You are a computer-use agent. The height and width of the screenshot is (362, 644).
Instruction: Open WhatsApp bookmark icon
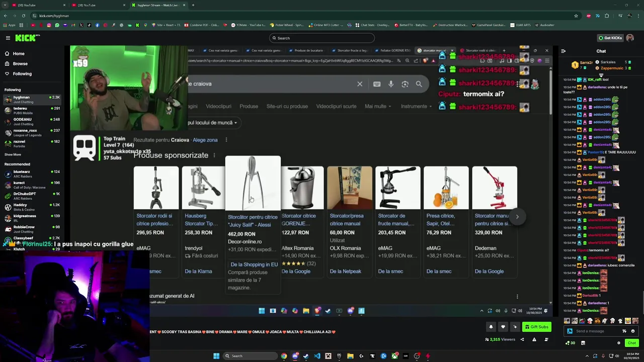click(x=57, y=25)
